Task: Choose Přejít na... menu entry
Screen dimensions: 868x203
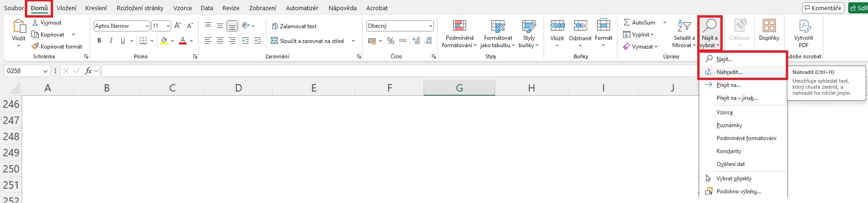Action: 728,85
